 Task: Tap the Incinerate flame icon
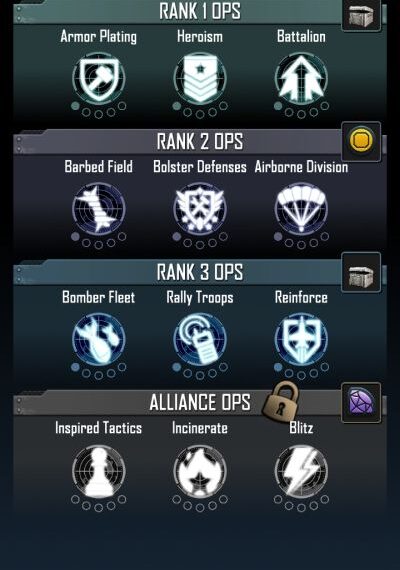(x=200, y=471)
